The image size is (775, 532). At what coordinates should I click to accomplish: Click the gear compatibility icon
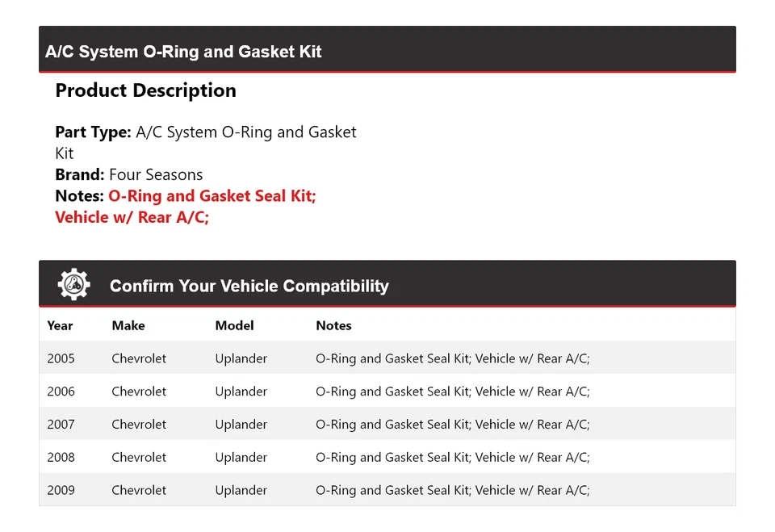pyautogui.click(x=73, y=285)
